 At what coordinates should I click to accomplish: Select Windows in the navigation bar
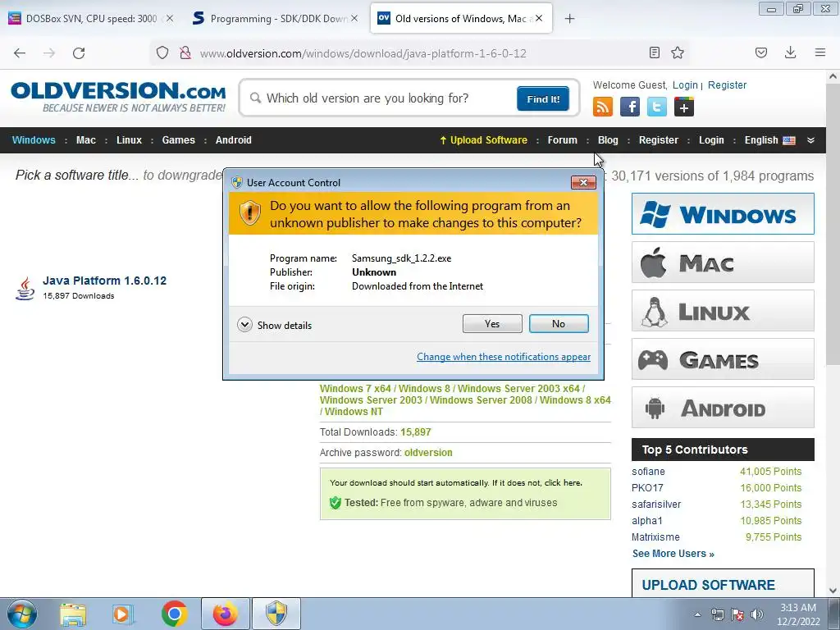(x=34, y=139)
